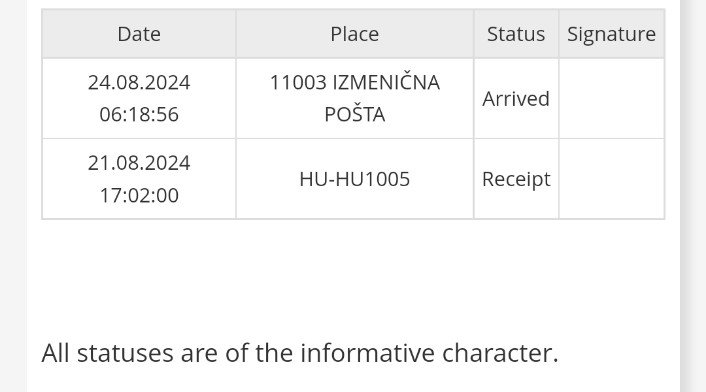This screenshot has width=706, height=392.
Task: Select the 17:02:00 time entry
Action: click(139, 195)
